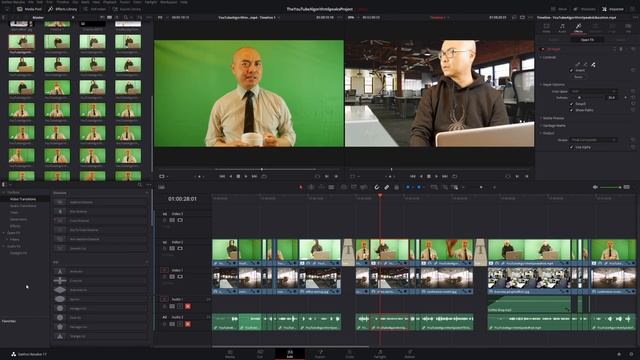Click play forward in the timeline viewer

pos(436,176)
